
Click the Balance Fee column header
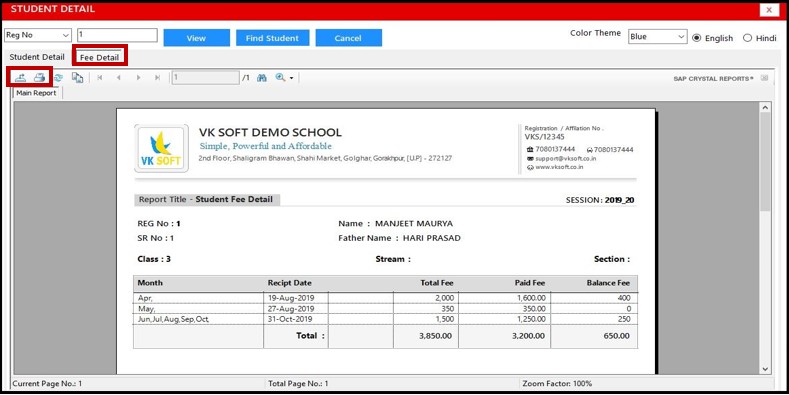click(x=608, y=283)
